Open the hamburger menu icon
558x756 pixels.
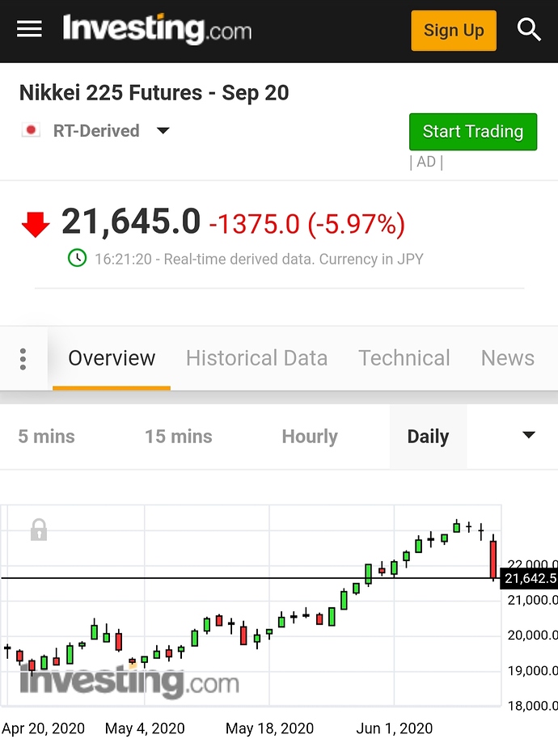coord(29,30)
